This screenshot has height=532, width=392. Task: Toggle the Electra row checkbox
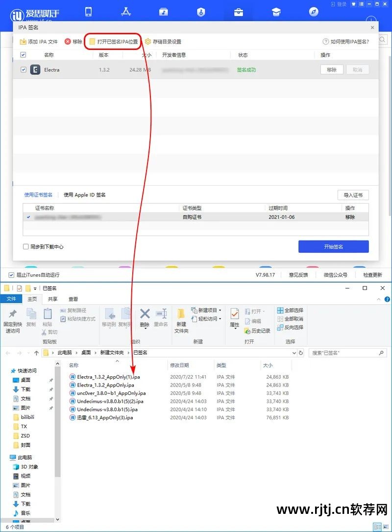point(24,70)
